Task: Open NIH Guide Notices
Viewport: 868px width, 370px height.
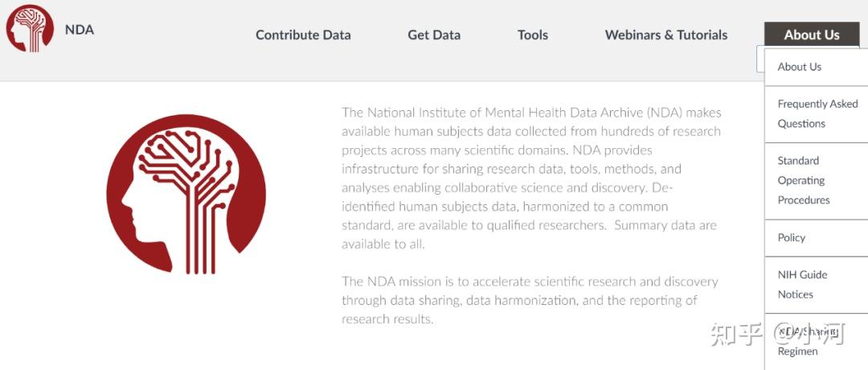Action: coord(802,284)
